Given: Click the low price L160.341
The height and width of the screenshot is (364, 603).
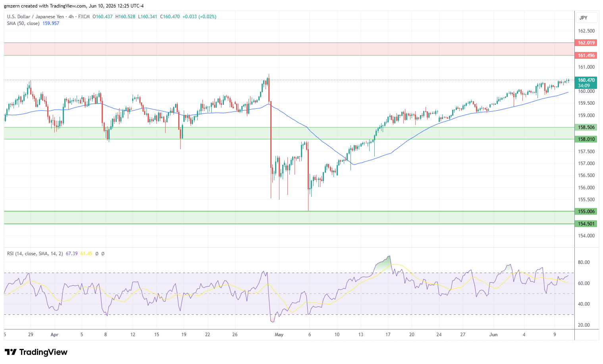Looking at the screenshot, I should point(147,17).
